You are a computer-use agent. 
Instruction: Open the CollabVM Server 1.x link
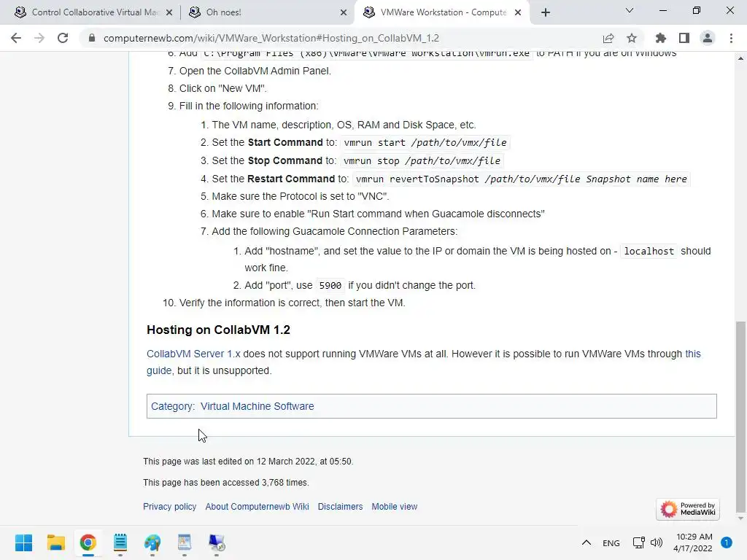(x=193, y=354)
